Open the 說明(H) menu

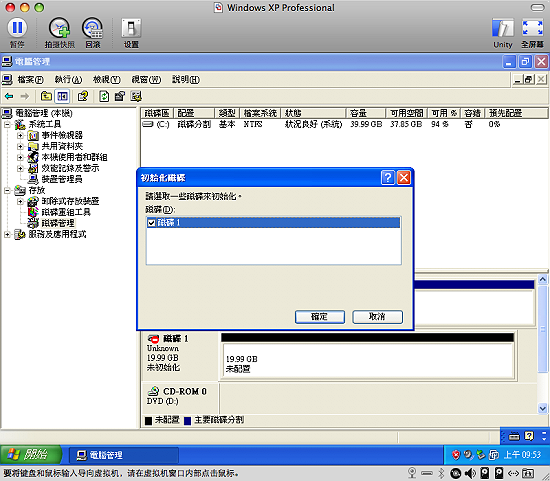tap(186, 80)
